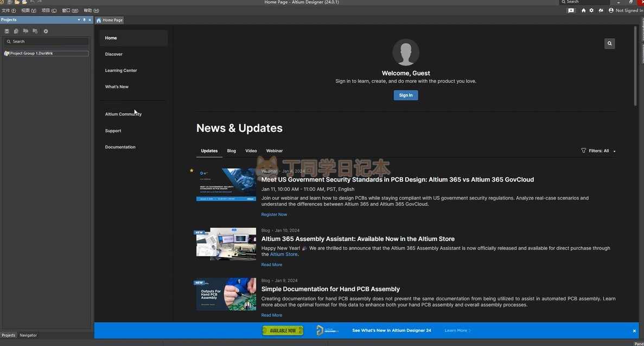Click the blue Sign In button
Viewport: 644px width, 346px height.
[405, 95]
